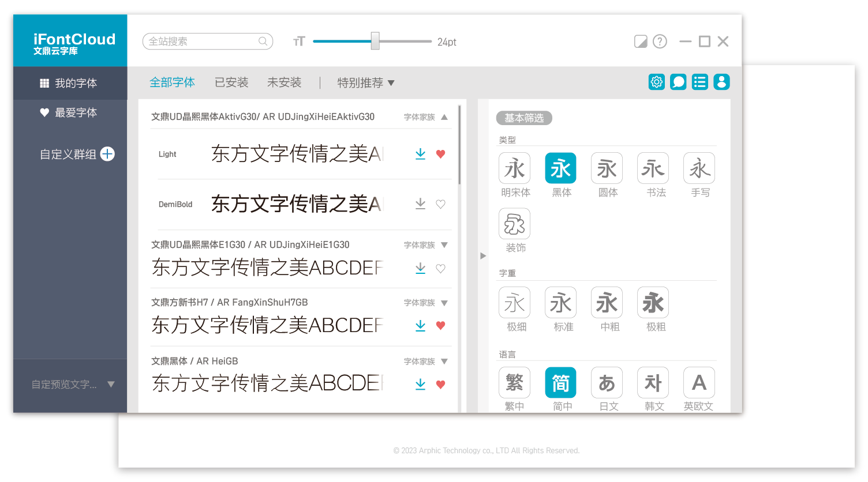
Task: Expand AR FangXinShuH7GB font family
Action: (x=444, y=303)
